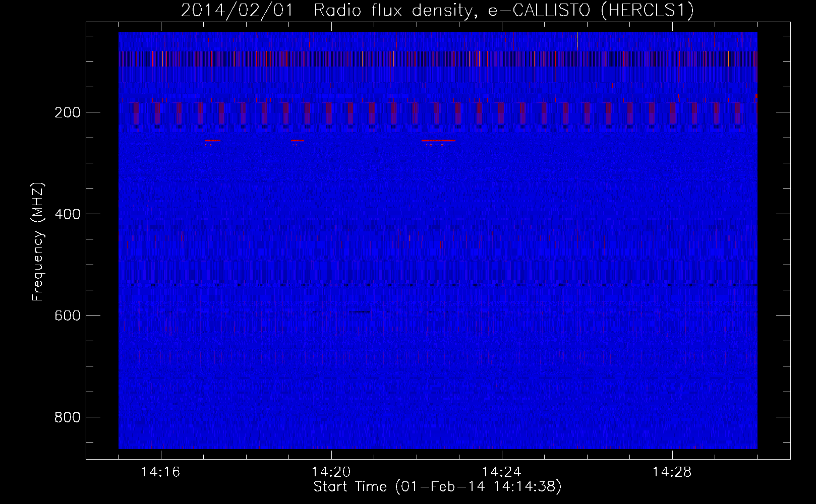The image size is (816, 504).
Task: Click the 14:16 time tick label
Action: click(160, 472)
